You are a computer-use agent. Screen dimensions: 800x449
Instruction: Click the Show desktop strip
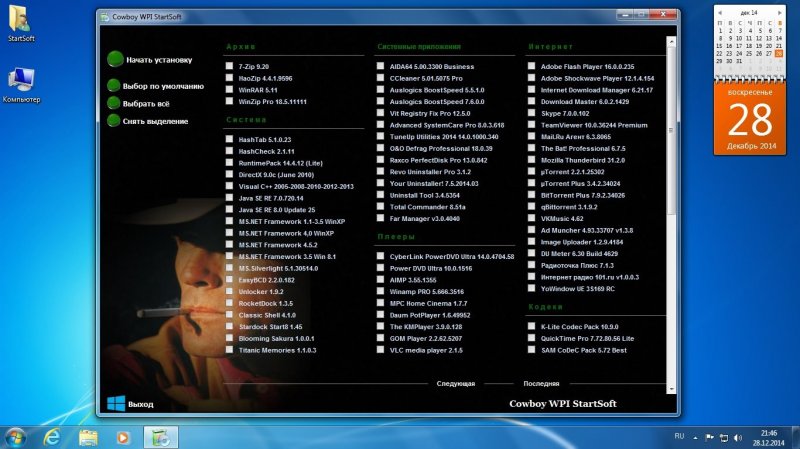[796, 437]
